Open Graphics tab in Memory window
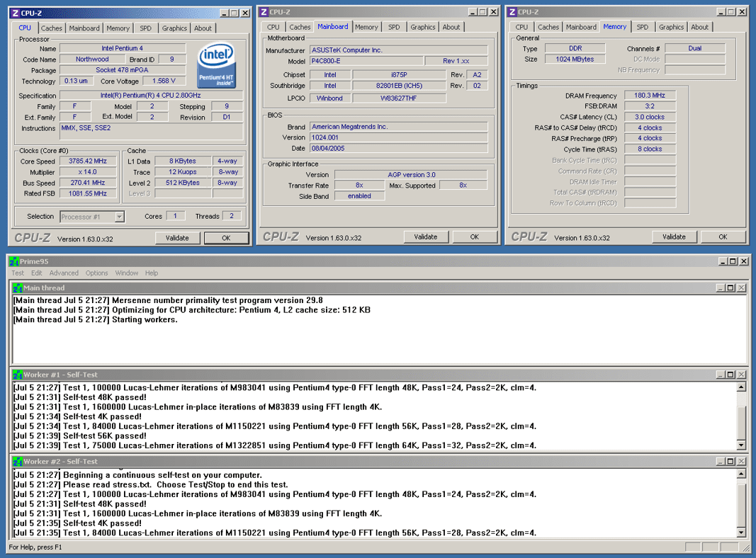Screen dimensions: 756x558 671,28
